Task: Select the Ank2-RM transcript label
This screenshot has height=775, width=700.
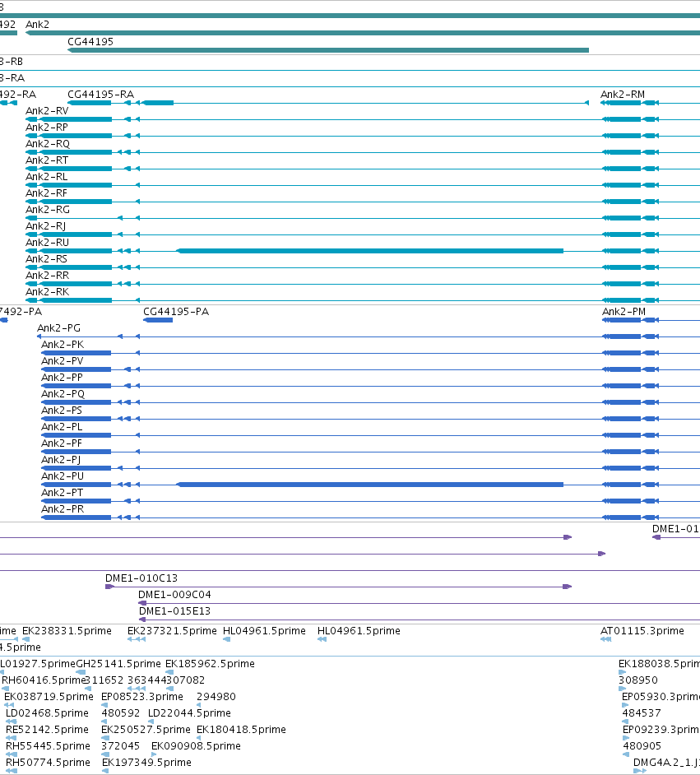Action: pos(623,95)
